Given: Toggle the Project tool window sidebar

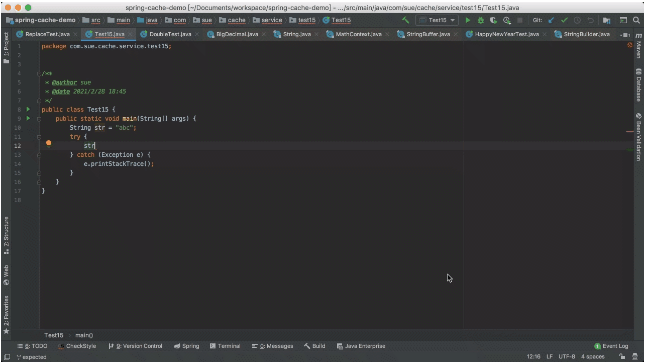Looking at the screenshot, I should pyautogui.click(x=6, y=47).
